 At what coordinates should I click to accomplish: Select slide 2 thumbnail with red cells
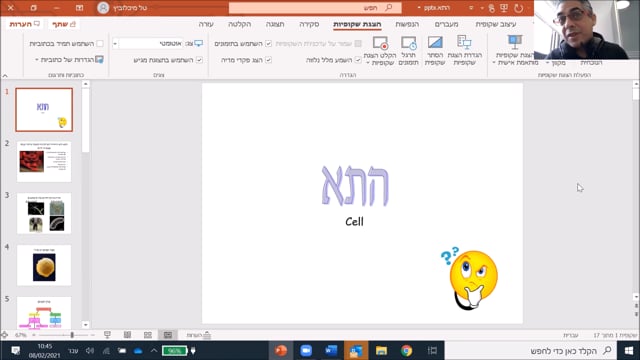(44, 162)
